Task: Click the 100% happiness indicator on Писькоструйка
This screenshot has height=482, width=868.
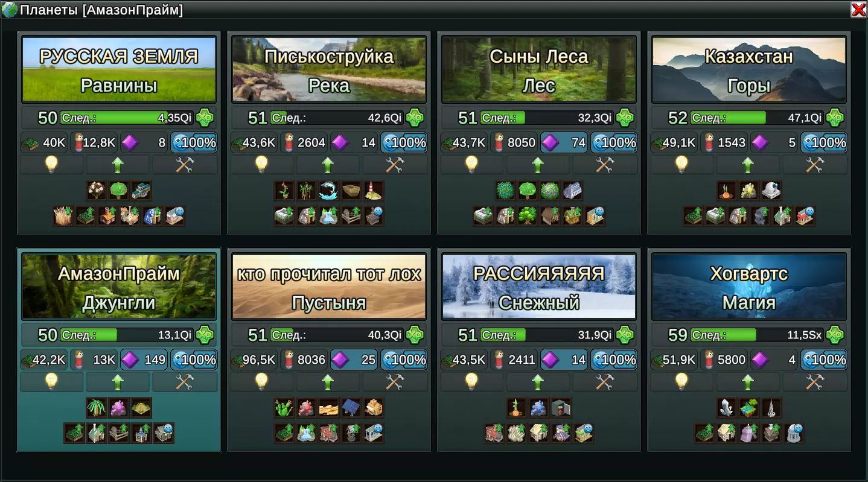Action: coord(404,142)
